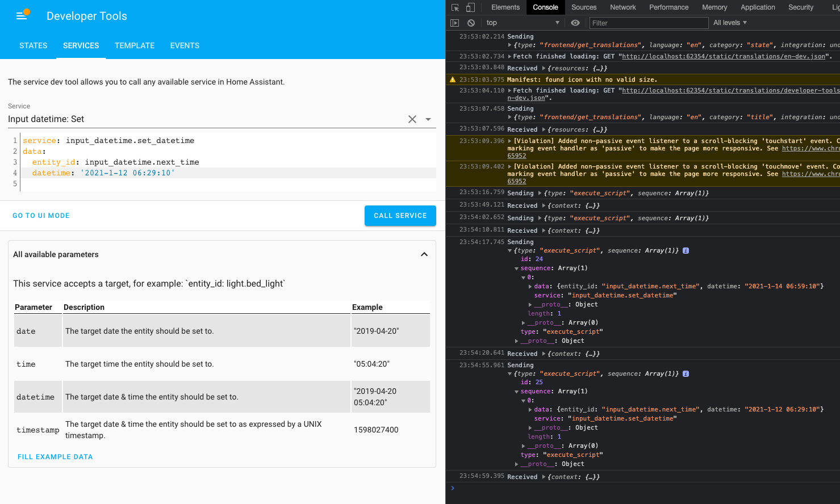Open GO TO UI MODE
840x504 pixels.
point(41,216)
